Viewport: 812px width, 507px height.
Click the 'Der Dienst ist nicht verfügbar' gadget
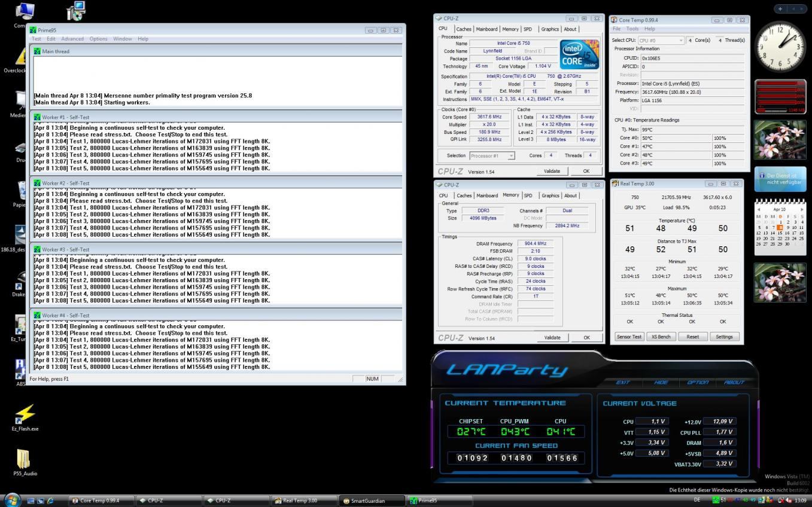[780, 179]
